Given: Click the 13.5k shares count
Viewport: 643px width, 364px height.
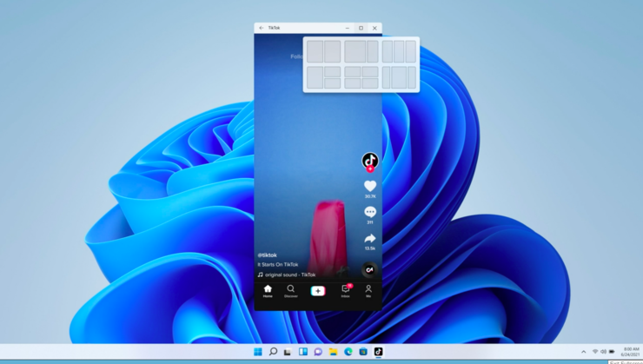Looking at the screenshot, I should tap(370, 248).
